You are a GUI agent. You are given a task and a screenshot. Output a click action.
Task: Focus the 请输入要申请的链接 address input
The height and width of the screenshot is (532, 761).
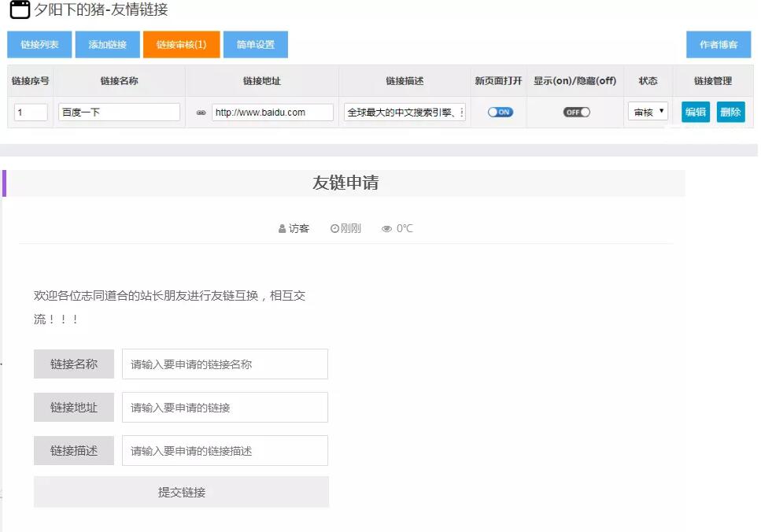(x=225, y=407)
